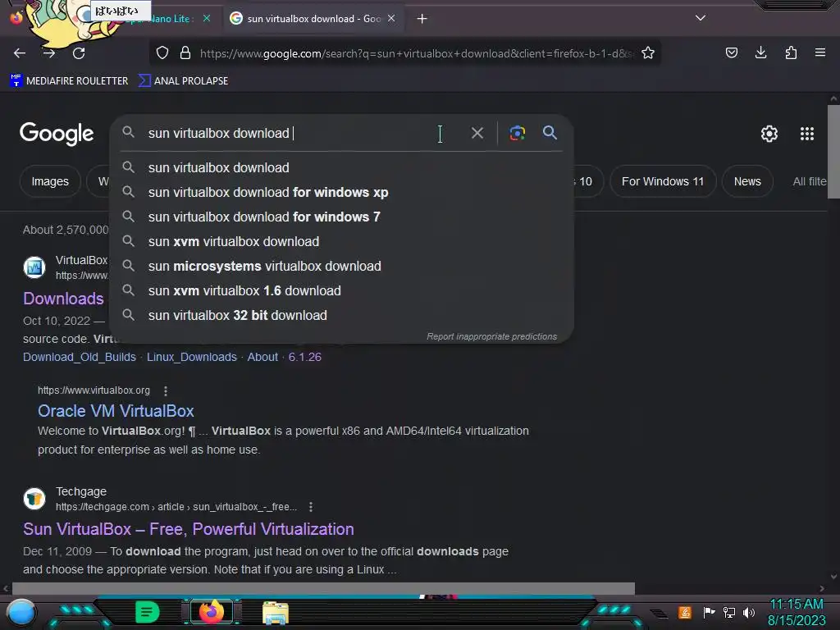
Task: Go back using the browser back arrow
Action: click(20, 53)
